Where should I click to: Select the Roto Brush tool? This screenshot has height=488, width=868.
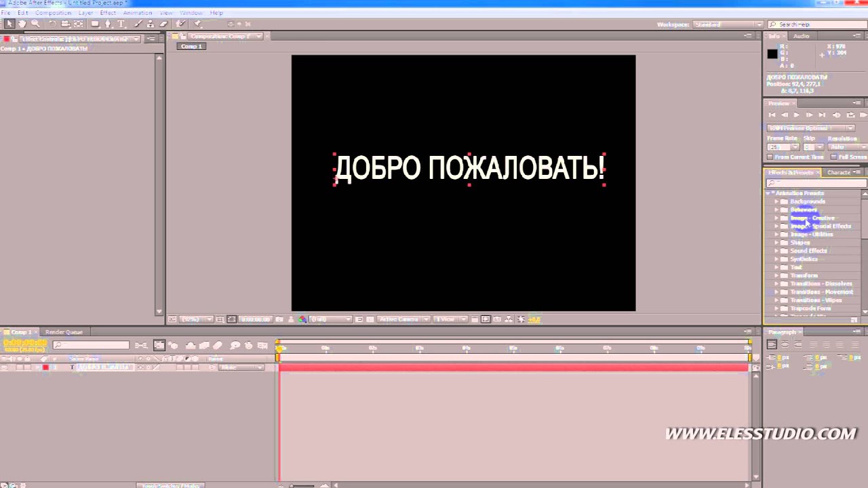(x=180, y=24)
